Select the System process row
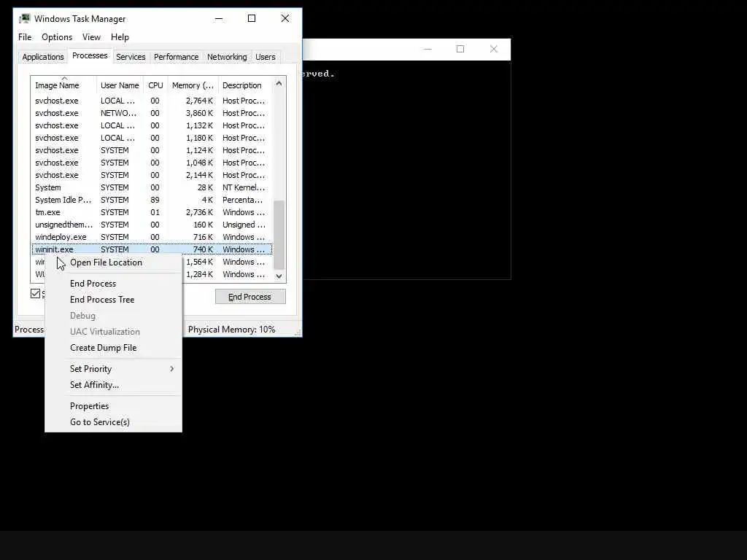This screenshot has width=747, height=560. (152, 187)
